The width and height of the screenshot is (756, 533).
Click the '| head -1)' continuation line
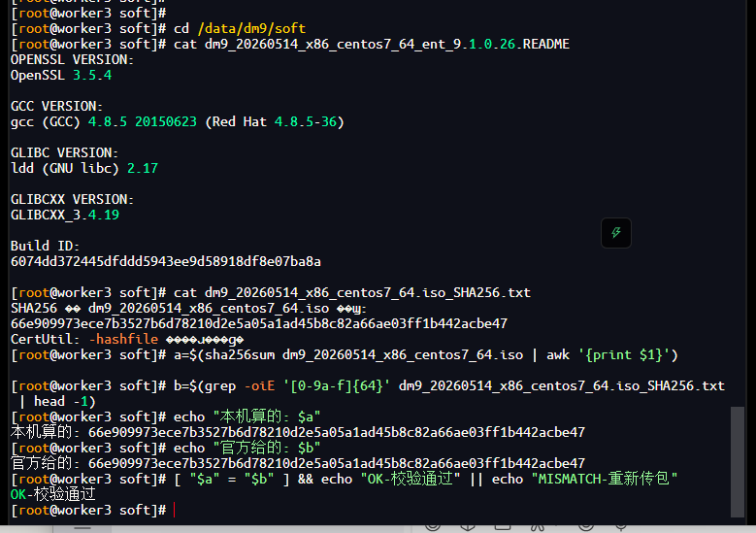(x=57, y=401)
